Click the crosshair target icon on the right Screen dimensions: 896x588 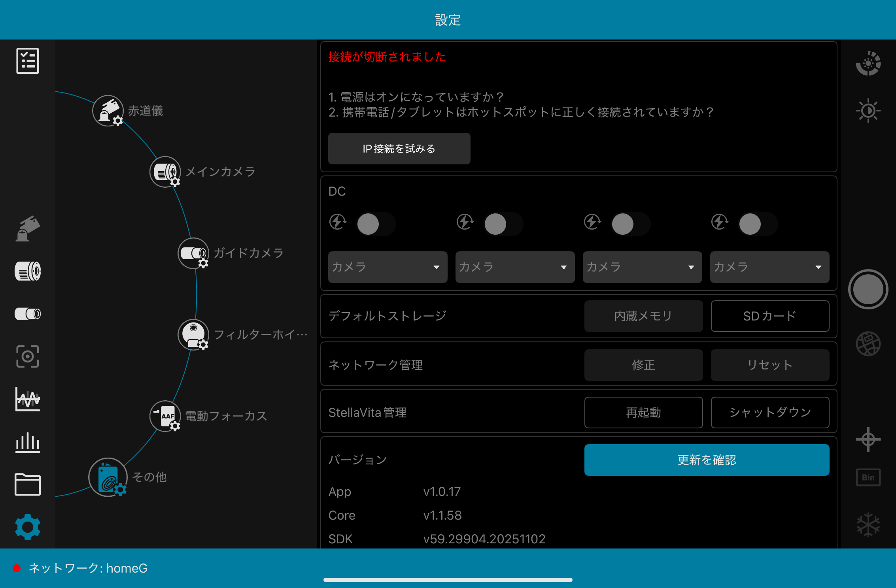(x=868, y=439)
